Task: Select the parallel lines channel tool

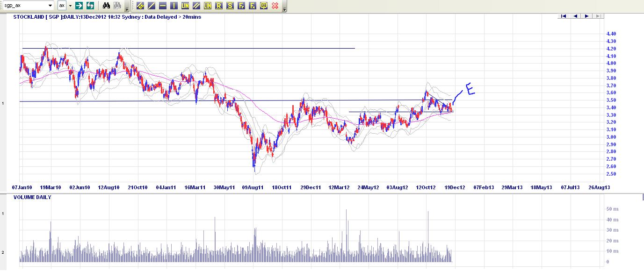Action: pos(196,6)
